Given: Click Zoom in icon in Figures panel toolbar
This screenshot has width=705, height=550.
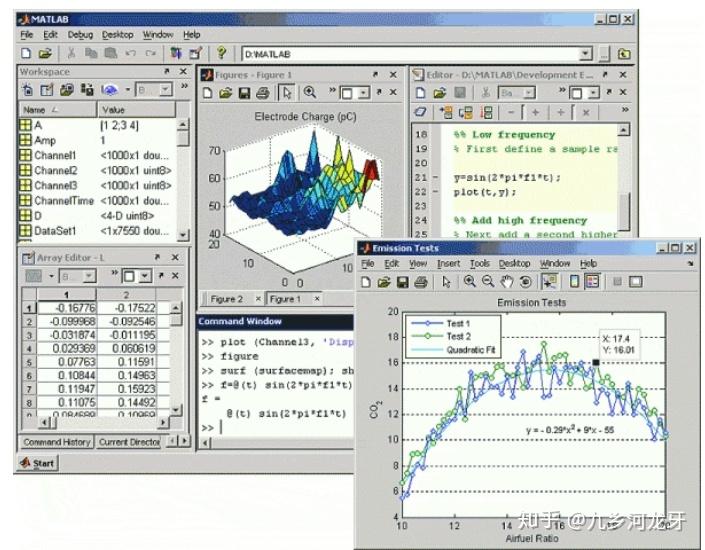Looking at the screenshot, I should (309, 93).
